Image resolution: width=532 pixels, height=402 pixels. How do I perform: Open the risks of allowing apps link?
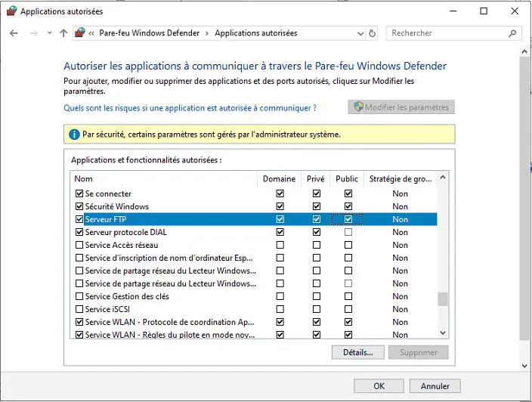point(190,108)
